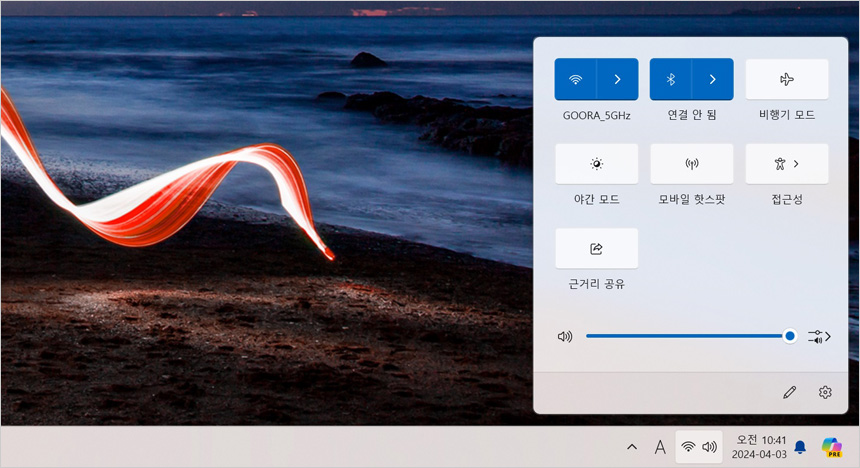Enable mobile hotspot (모바일 핫스팟)
Screen dimensions: 860x468
click(691, 164)
